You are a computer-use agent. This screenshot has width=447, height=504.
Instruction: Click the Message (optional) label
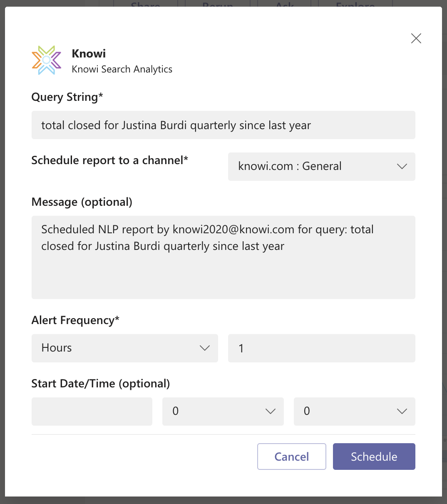coord(82,202)
